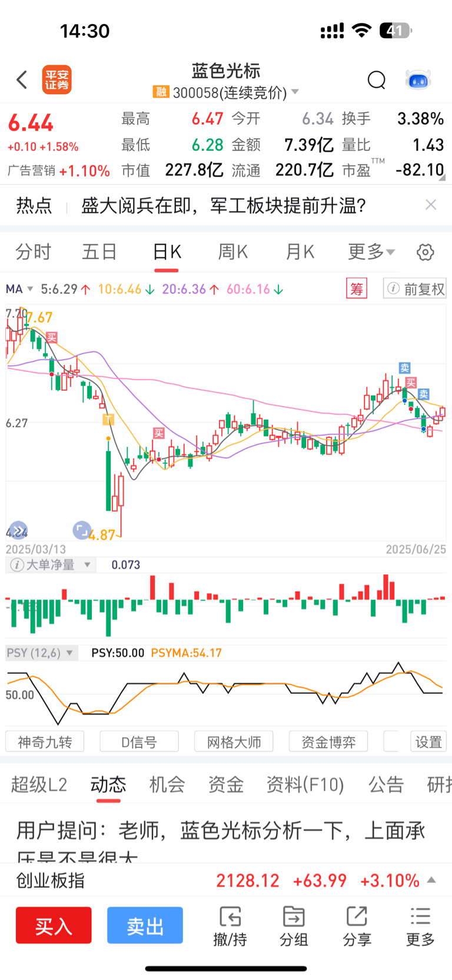Select the D信号 indicator button
The image size is (452, 980).
pyautogui.click(x=139, y=742)
